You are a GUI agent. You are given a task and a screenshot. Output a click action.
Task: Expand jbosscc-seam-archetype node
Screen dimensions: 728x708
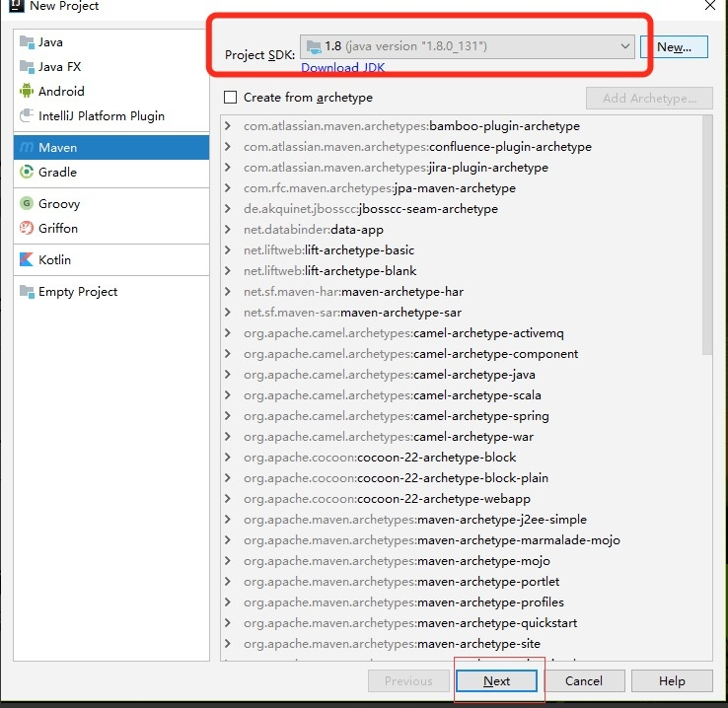pos(228,209)
